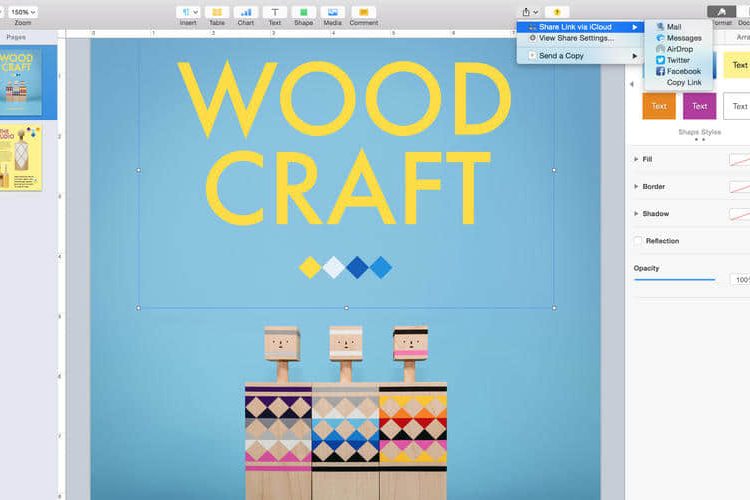Open the 150% Zoom dropdown
750x500 pixels.
coord(22,12)
